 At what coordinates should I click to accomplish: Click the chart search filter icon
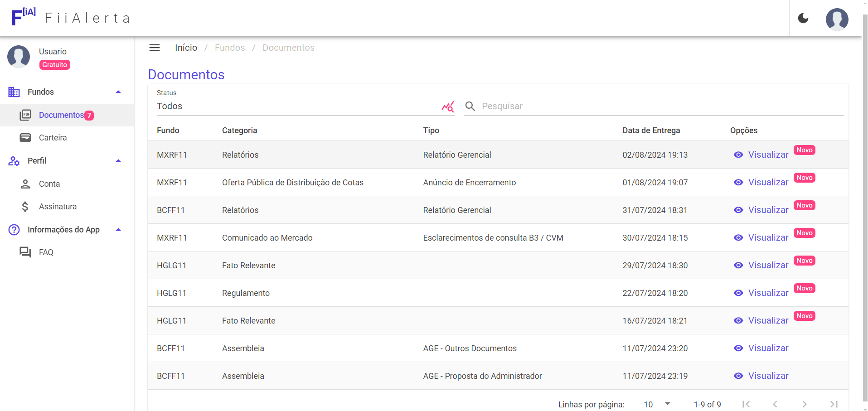[448, 106]
